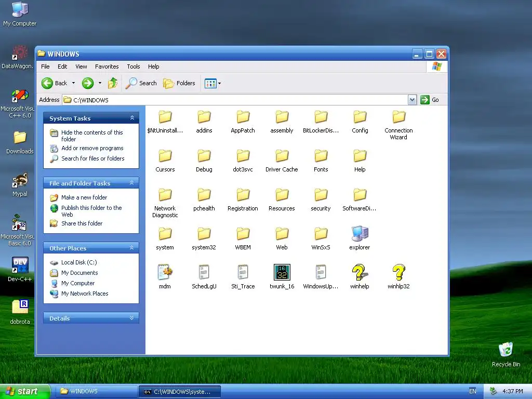Screen dimensions: 532x399
Task: Collapse the System Tasks panel
Action: pos(132,118)
